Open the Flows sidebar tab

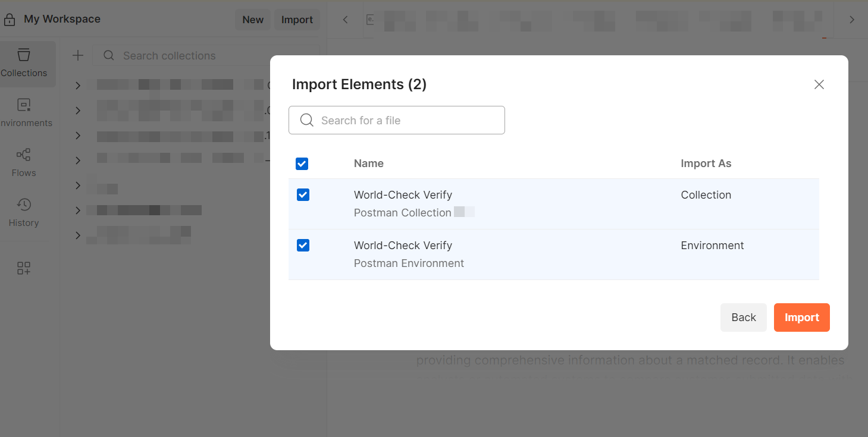click(24, 164)
